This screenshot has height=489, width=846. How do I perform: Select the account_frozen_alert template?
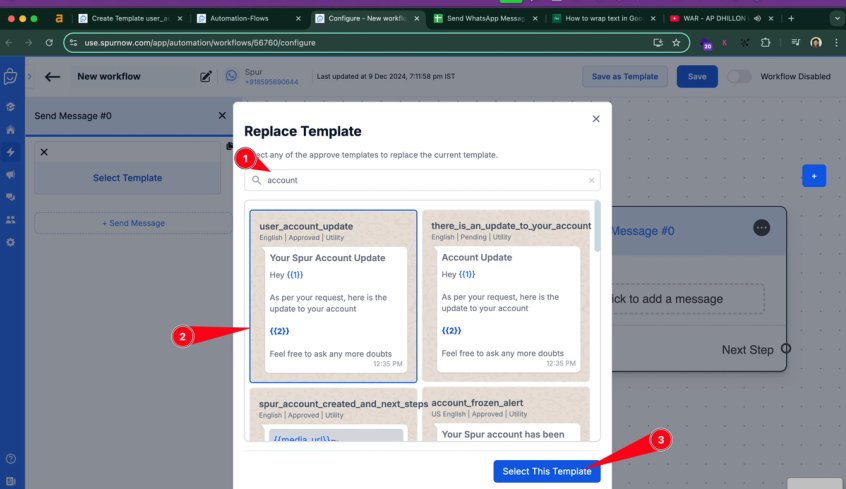pos(506,415)
